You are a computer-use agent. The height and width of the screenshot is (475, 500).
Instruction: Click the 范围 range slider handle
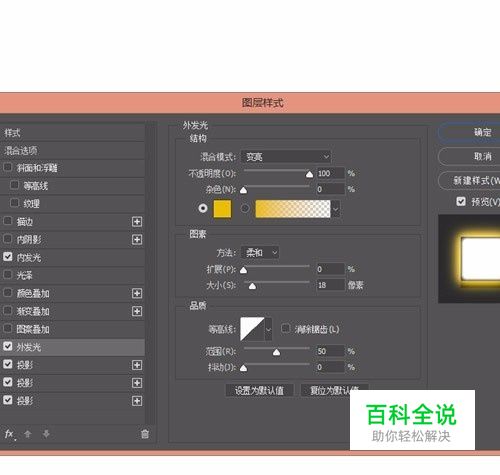tap(276, 352)
